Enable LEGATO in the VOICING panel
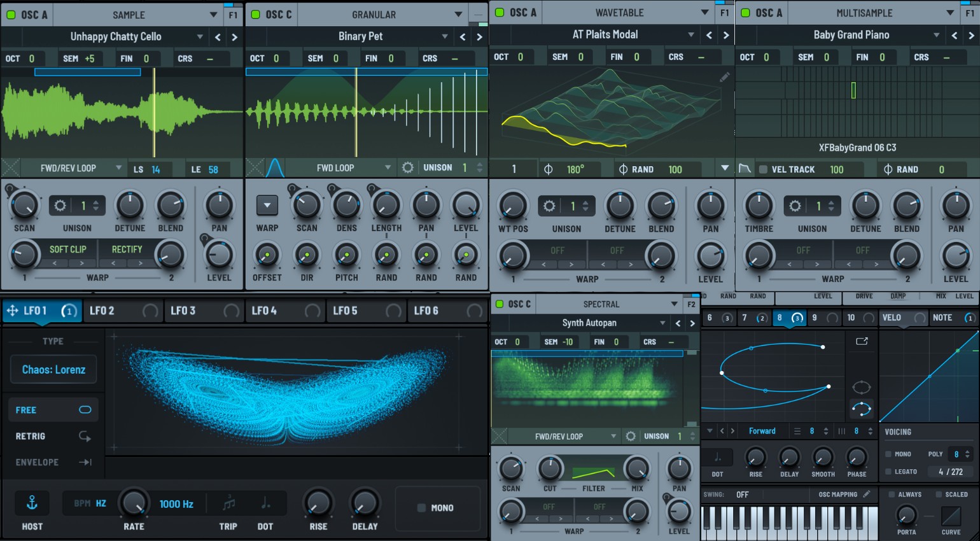The width and height of the screenshot is (980, 541). [x=889, y=471]
